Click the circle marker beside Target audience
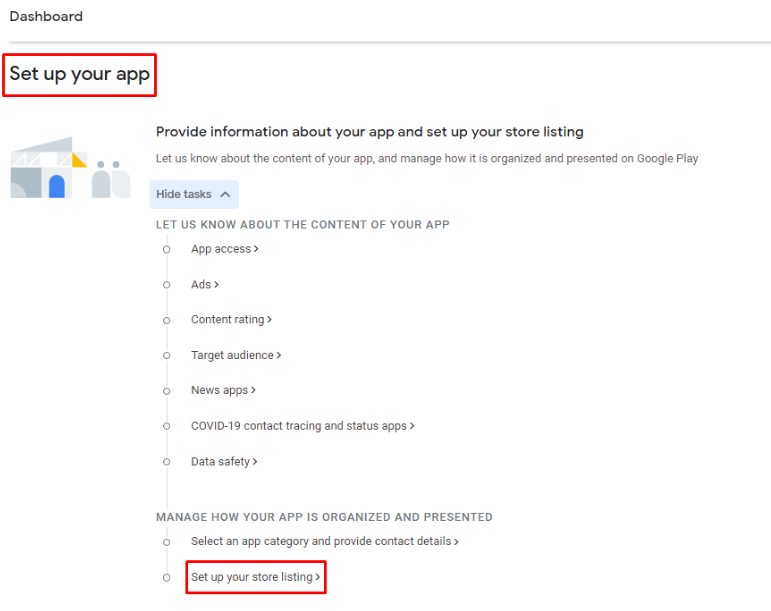 [167, 356]
